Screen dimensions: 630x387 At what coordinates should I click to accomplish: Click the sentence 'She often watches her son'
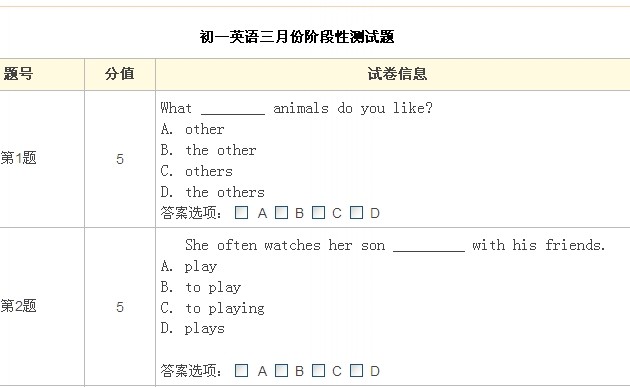pos(285,245)
